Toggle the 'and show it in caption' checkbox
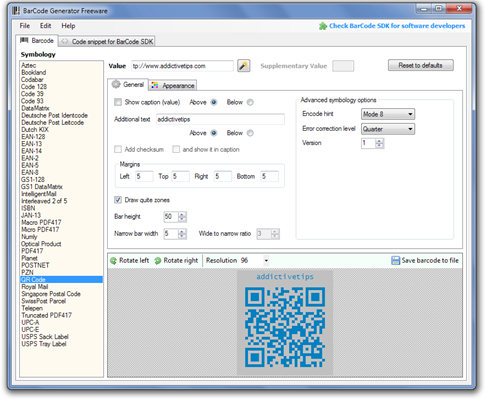This screenshot has height=400, width=486. coord(176,149)
